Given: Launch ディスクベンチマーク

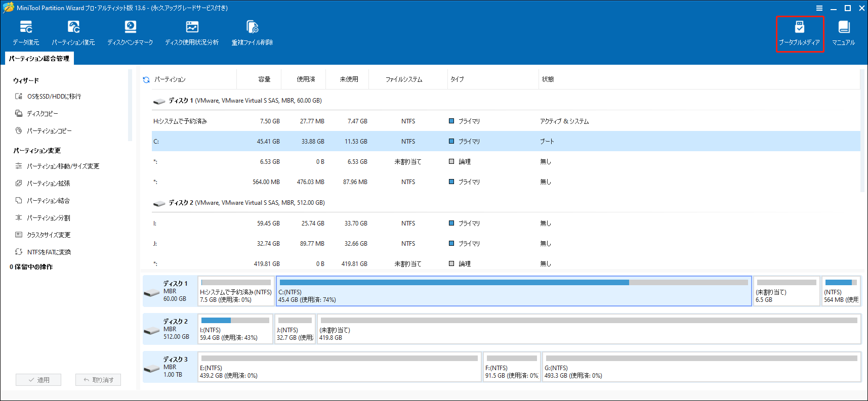Looking at the screenshot, I should point(130,33).
